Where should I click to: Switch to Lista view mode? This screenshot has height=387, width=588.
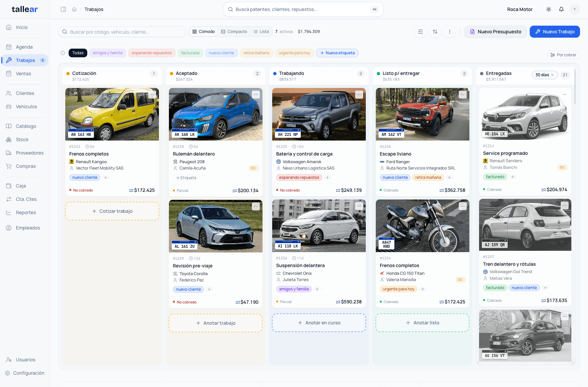tap(261, 32)
